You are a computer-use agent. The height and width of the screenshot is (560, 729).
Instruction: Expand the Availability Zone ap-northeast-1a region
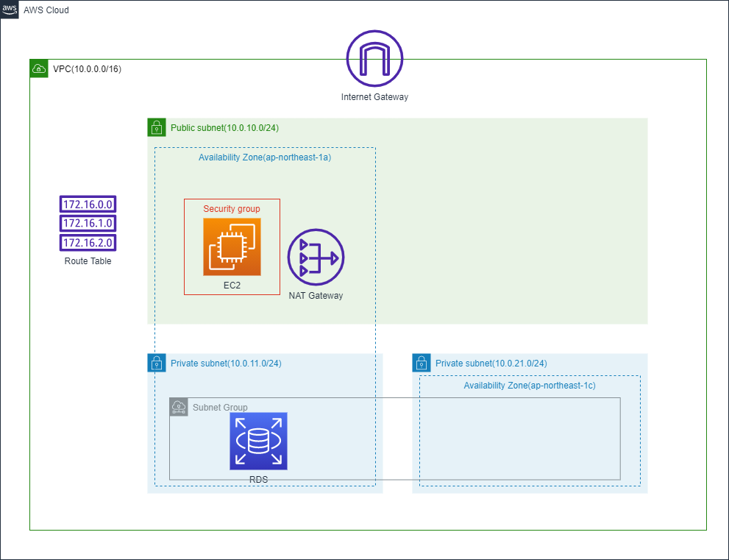[x=264, y=157]
